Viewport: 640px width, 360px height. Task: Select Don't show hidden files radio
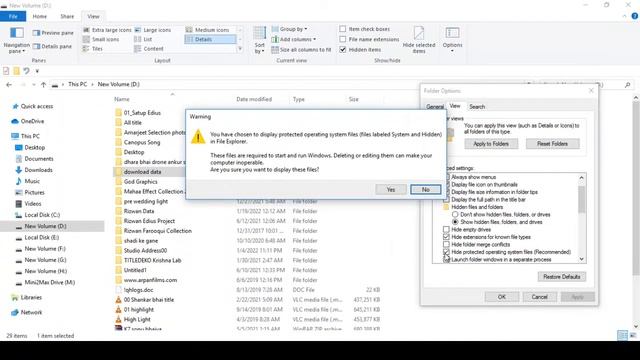click(455, 214)
